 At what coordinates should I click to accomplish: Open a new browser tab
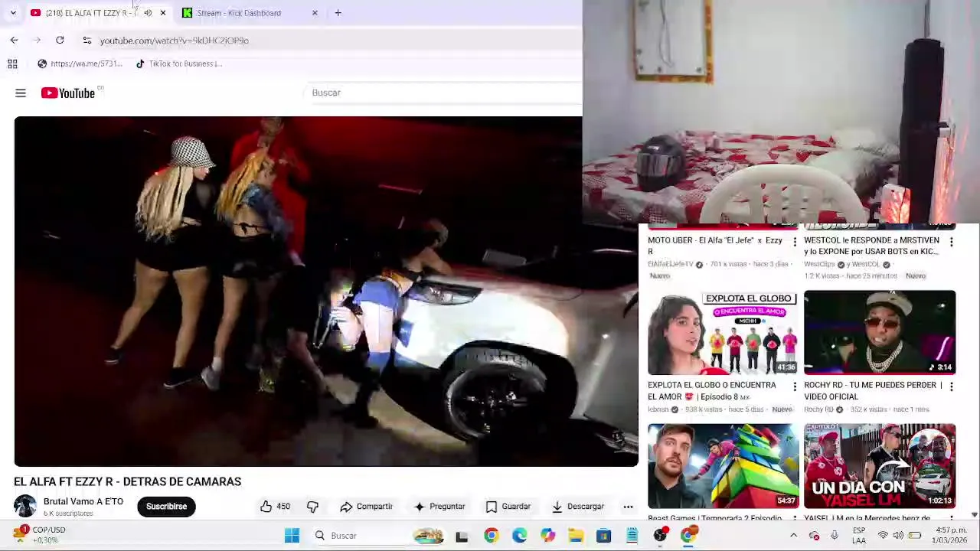pos(338,13)
